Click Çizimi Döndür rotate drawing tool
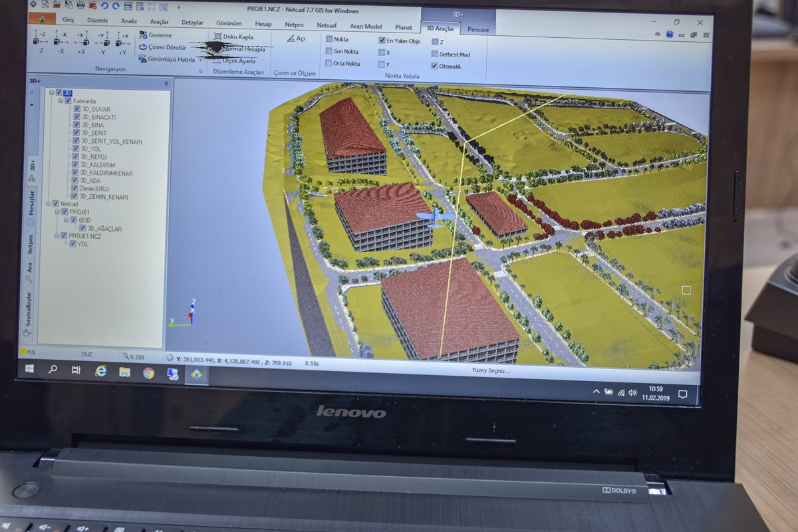 163,47
